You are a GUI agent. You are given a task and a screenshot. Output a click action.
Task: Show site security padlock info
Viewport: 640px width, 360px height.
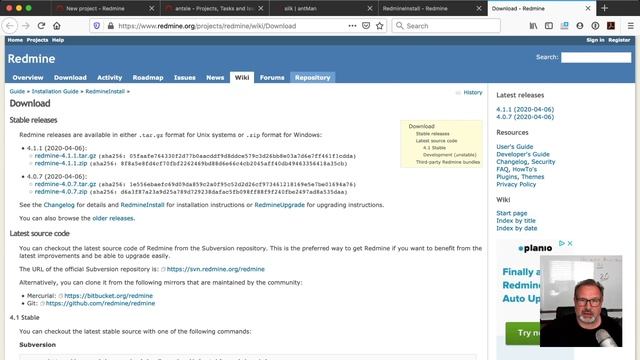(x=110, y=26)
